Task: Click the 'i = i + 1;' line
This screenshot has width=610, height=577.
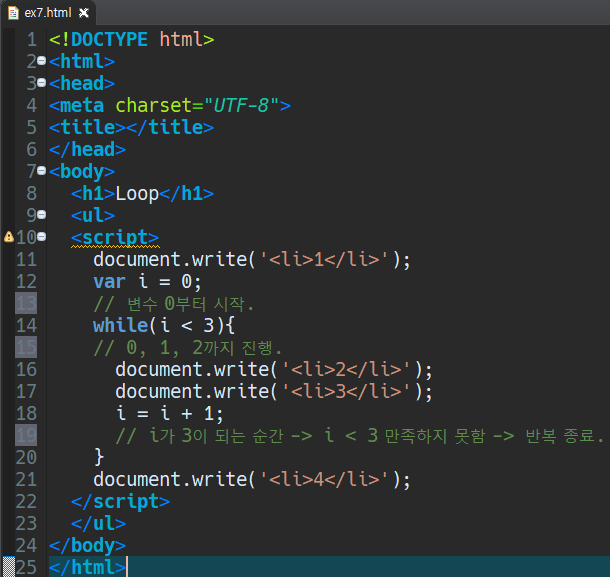Action: point(170,413)
